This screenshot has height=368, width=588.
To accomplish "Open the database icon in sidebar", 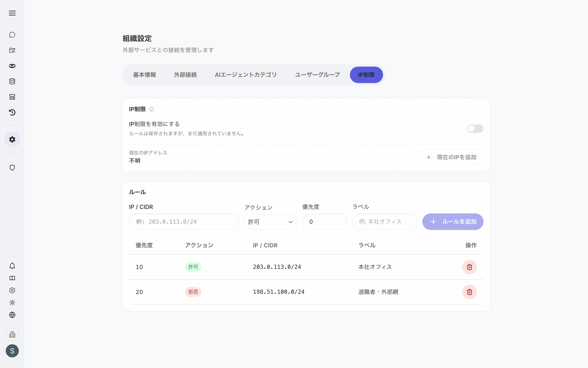I will click(12, 81).
